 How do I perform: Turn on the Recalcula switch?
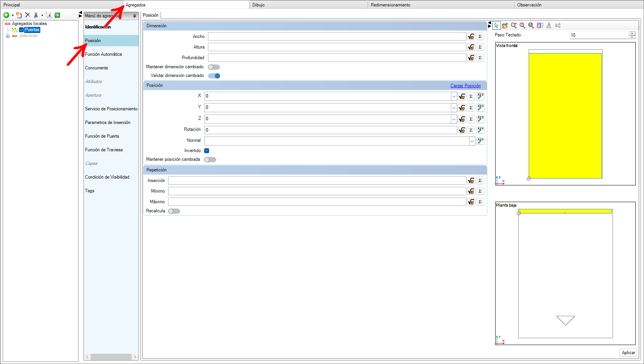174,211
